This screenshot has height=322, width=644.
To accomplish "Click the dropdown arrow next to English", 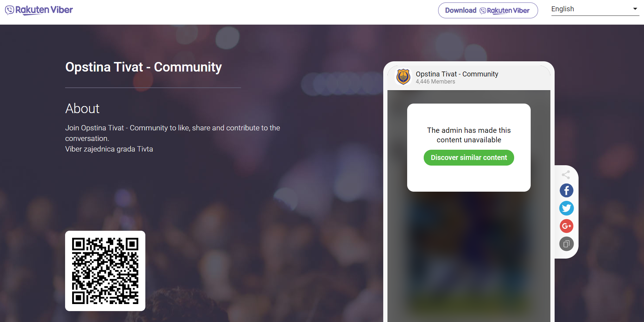I will click(x=635, y=9).
